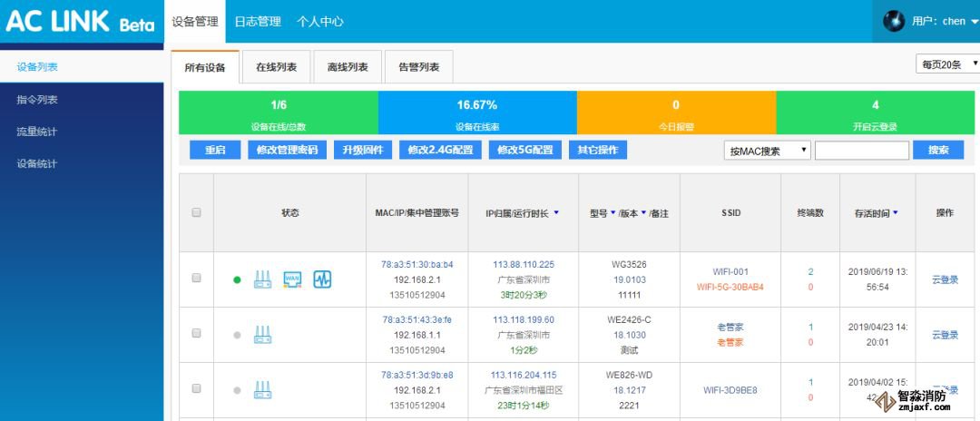Click the green online status dot in first row
The width and height of the screenshot is (980, 421).
pos(237,280)
